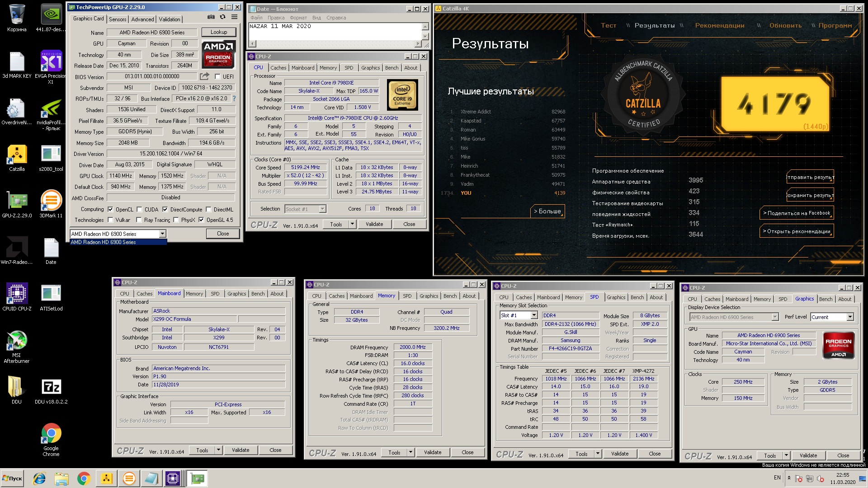Screen dimensions: 868x488
Task: Open the Рекомендации tab in Catzilla
Action: click(x=720, y=25)
